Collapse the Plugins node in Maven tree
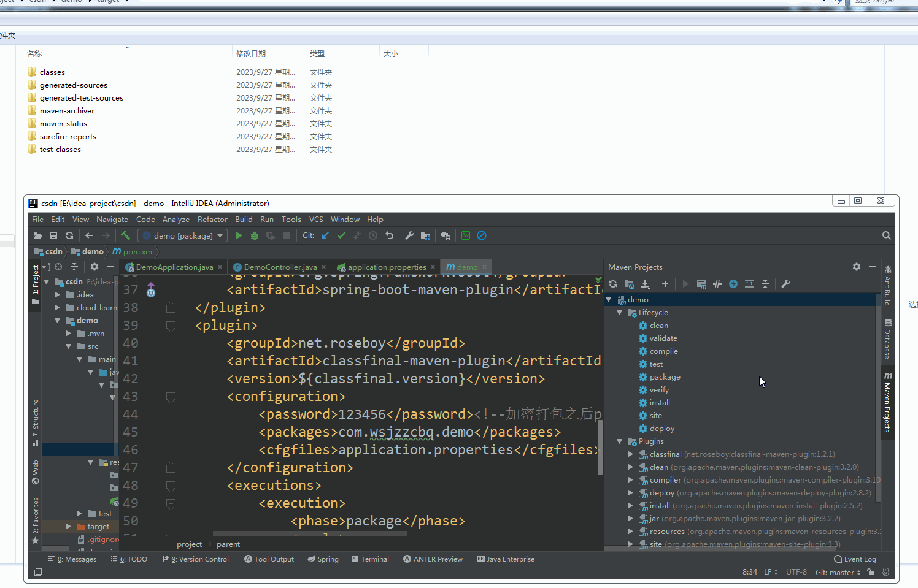The width and height of the screenshot is (918, 588). (x=620, y=441)
